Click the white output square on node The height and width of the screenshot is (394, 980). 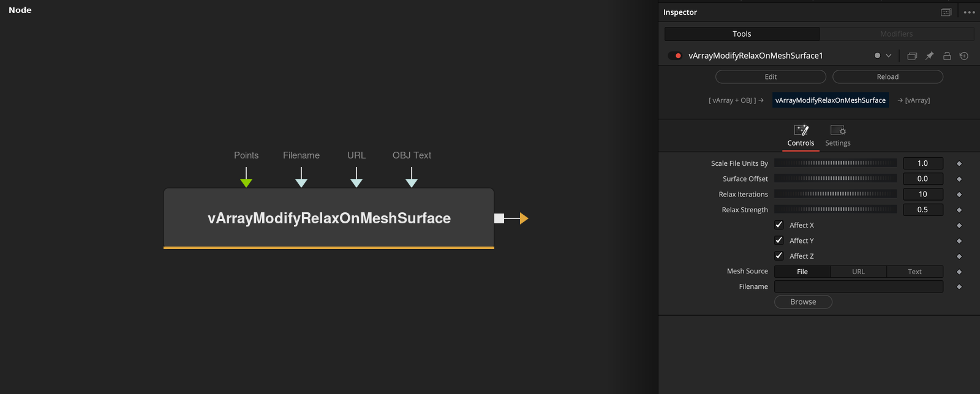[499, 218]
